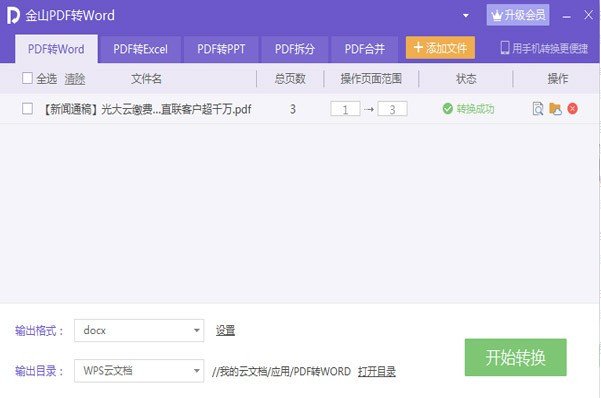
Task: Click the 文件名 column header
Action: point(146,79)
